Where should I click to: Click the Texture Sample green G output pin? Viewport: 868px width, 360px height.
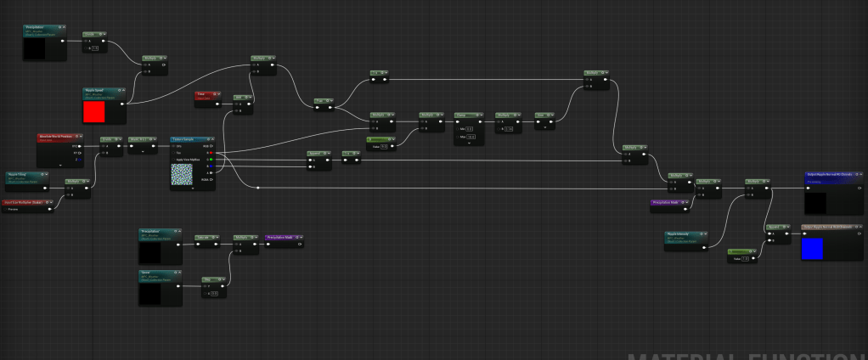[x=212, y=160]
